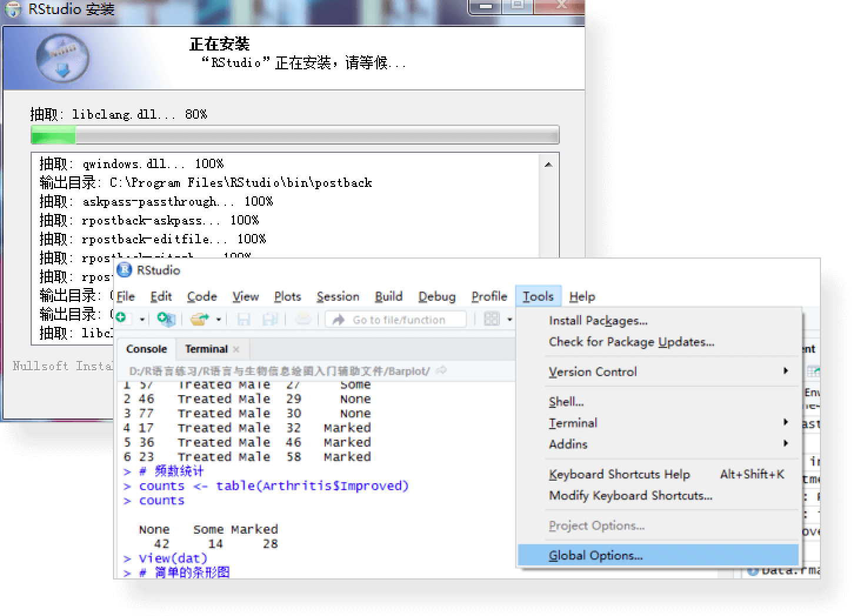Screen dimensions: 854x616
Task: Click the New File plus icon
Action: 121,318
